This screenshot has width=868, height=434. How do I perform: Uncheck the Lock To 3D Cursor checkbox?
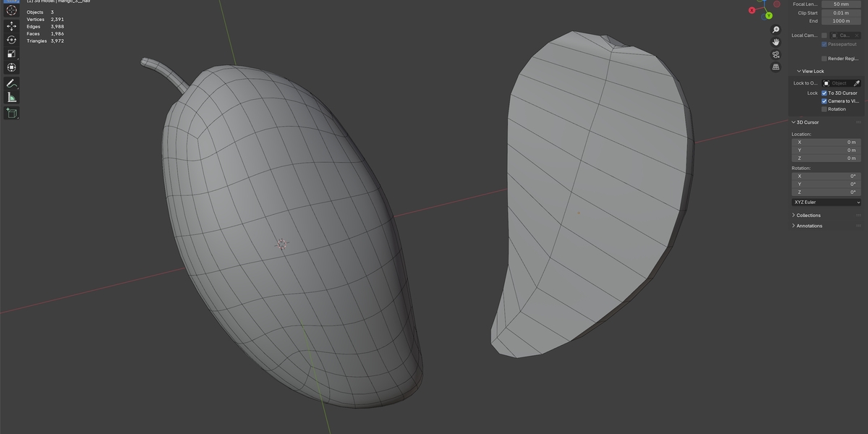click(824, 93)
